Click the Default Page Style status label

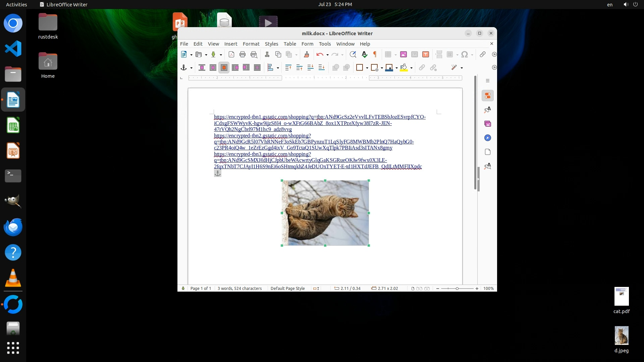[287, 289]
